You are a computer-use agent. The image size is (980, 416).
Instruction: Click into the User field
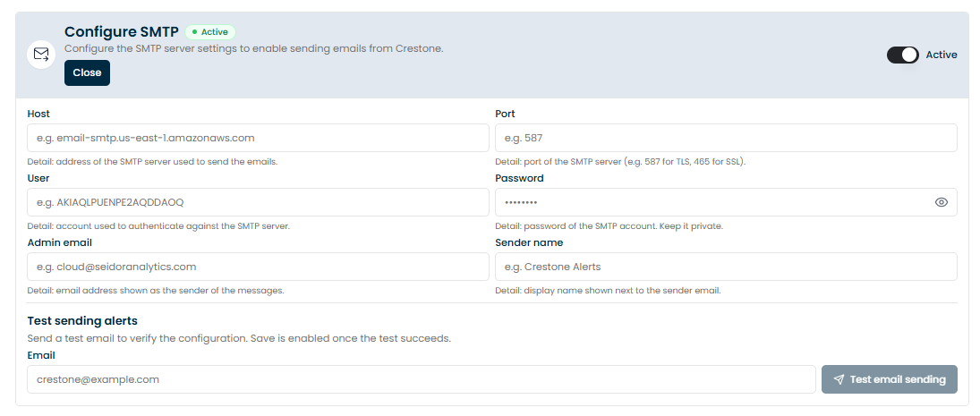[x=258, y=202]
